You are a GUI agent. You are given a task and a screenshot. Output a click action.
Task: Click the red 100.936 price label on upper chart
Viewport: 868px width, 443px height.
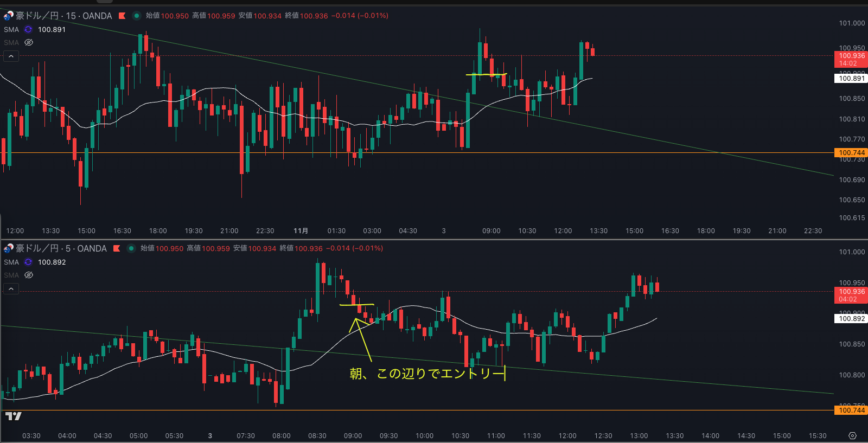click(x=852, y=56)
